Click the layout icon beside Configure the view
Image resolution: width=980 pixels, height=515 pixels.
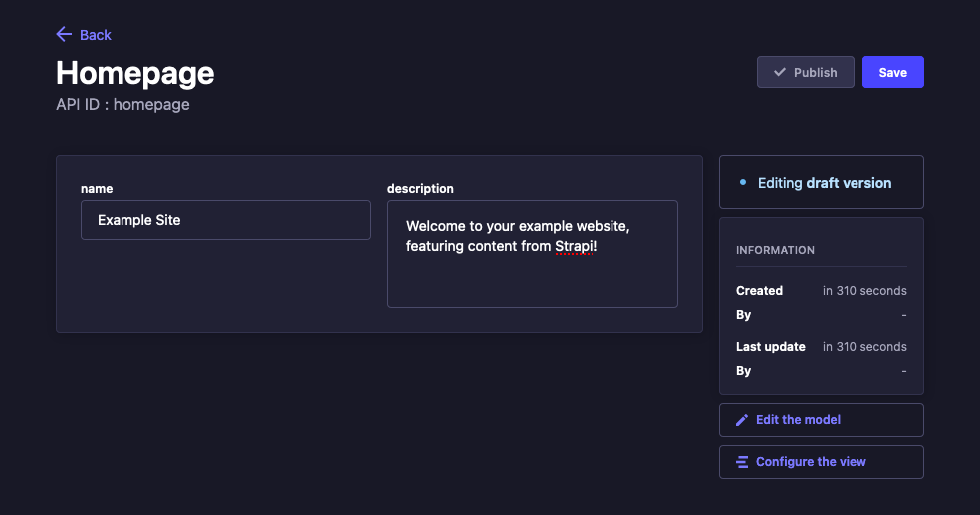coord(742,462)
